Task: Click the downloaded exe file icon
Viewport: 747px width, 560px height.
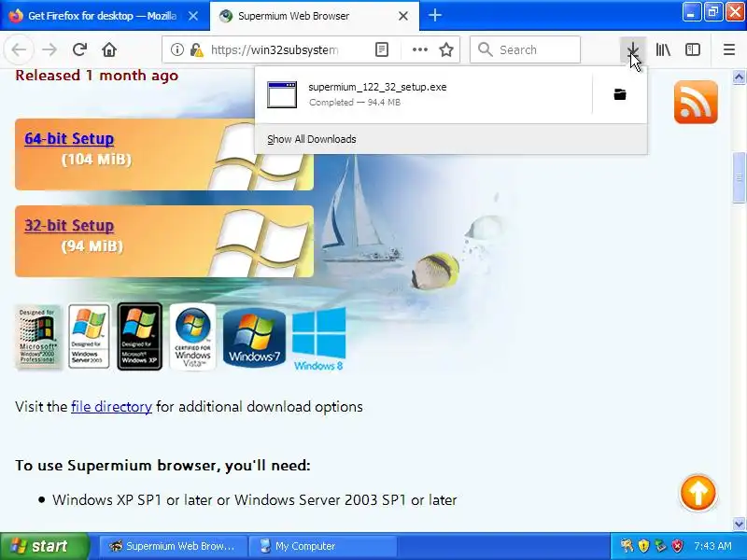Action: 282,94
